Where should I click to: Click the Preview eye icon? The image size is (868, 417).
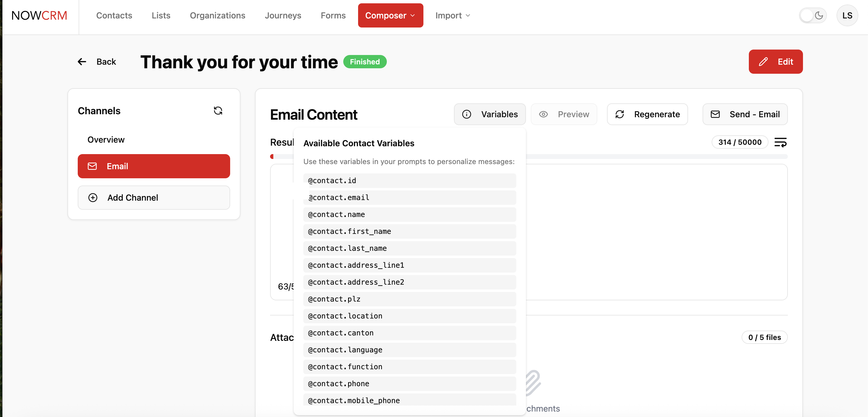click(x=543, y=114)
